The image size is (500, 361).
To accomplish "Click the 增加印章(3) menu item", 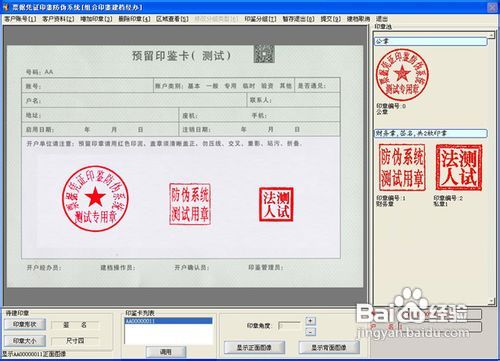I will [x=96, y=19].
